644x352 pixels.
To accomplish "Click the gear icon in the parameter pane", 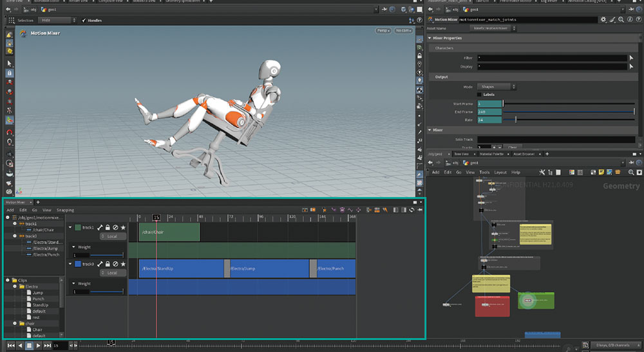I will coord(602,20).
